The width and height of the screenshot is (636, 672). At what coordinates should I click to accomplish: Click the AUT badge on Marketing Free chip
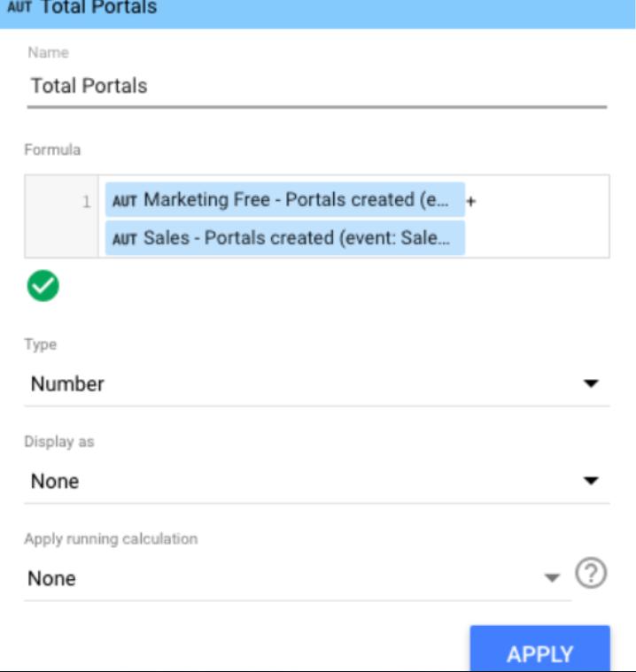click(x=126, y=201)
